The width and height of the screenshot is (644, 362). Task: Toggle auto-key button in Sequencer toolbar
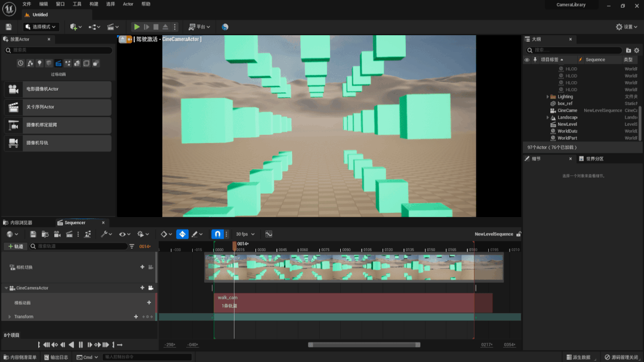[x=183, y=234]
